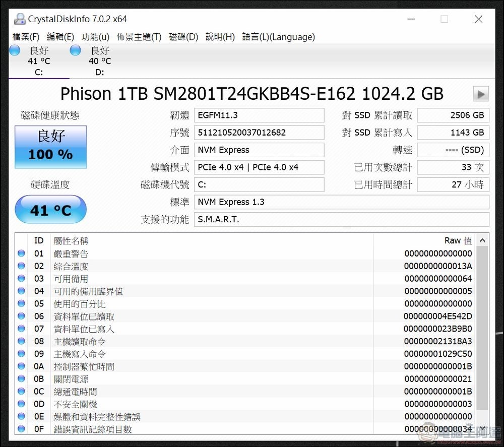
Task: Click the rotation speed value ---- (SSD)
Action: pyautogui.click(x=453, y=150)
